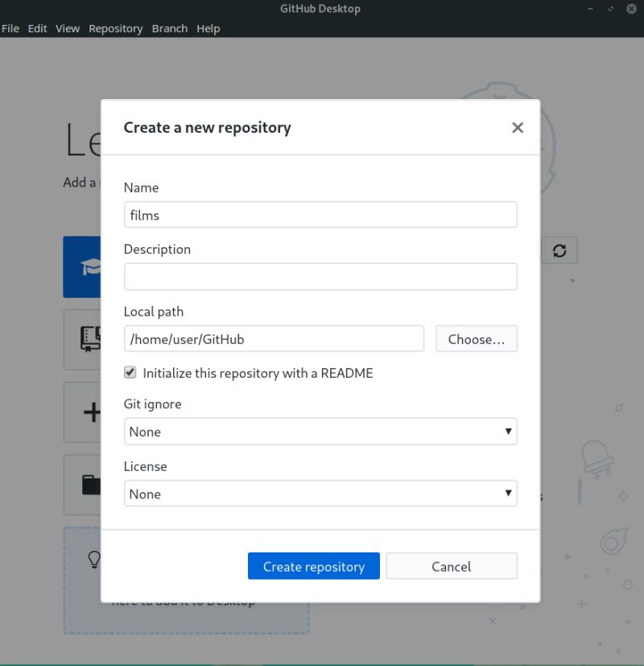The width and height of the screenshot is (644, 666).
Task: Open the View menu
Action: point(67,28)
